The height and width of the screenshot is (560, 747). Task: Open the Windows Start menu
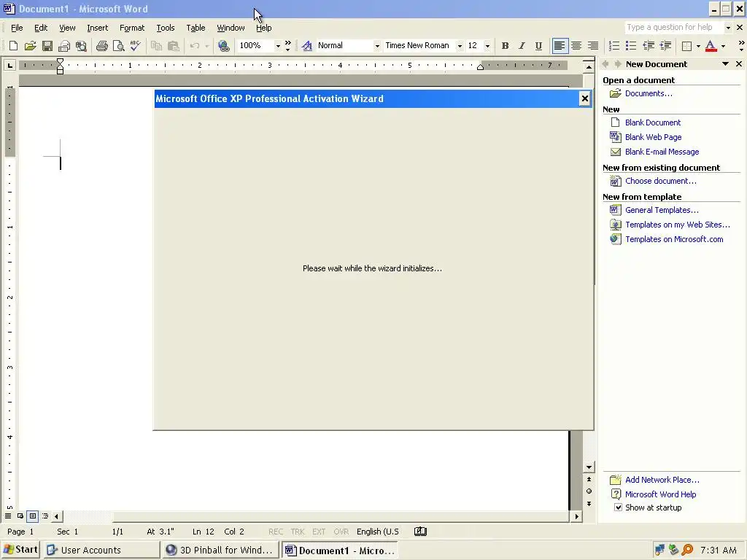20,550
